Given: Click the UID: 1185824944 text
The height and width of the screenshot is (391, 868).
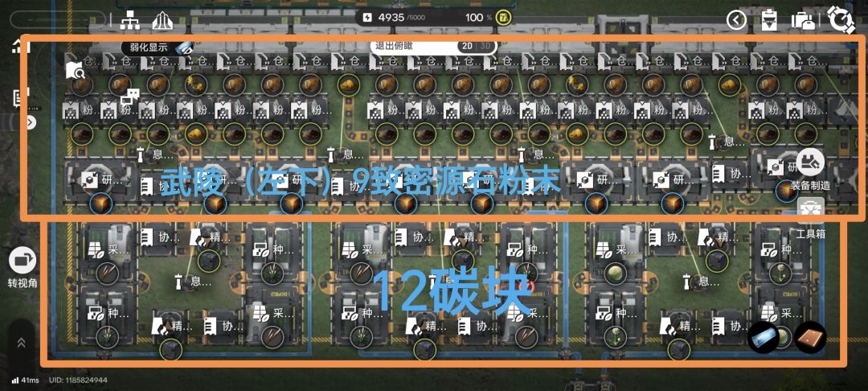Looking at the screenshot, I should coord(78,381).
